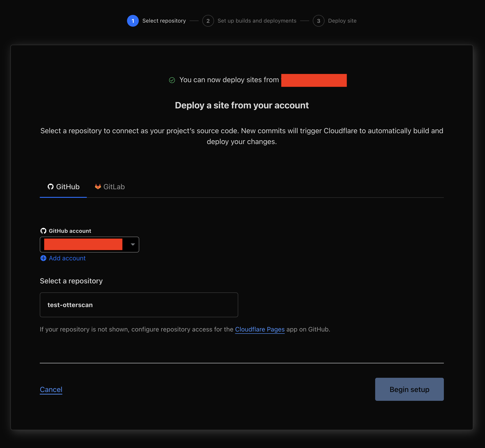Switch to the GitLab tab

[109, 187]
